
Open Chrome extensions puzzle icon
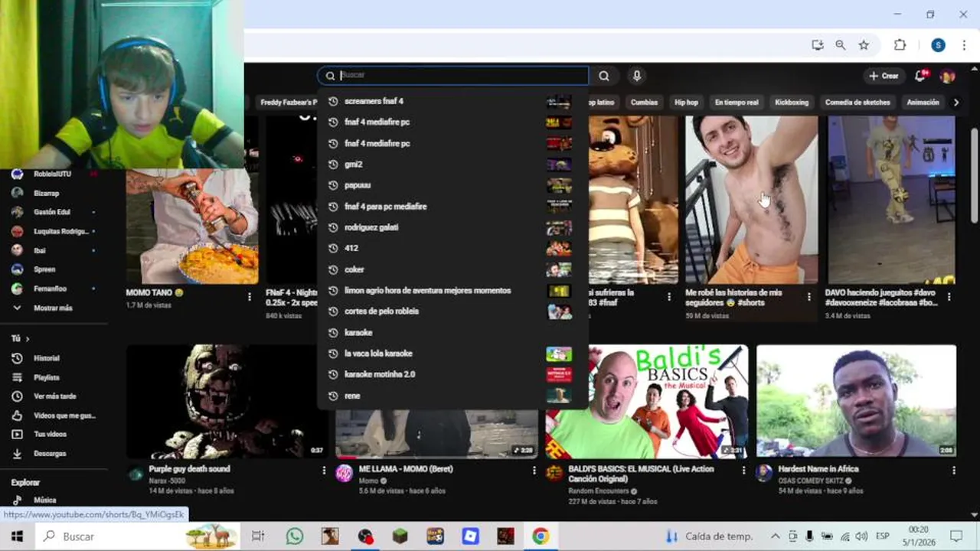[x=900, y=45]
